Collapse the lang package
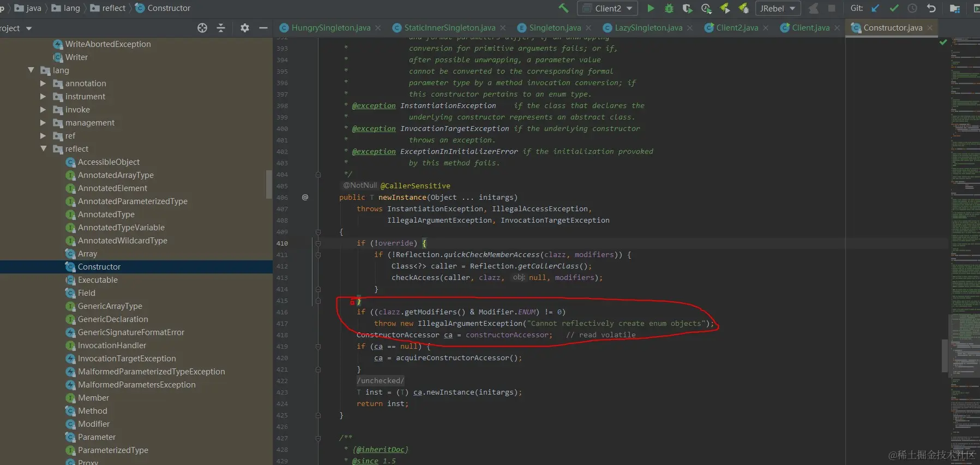The width and height of the screenshot is (980, 465). 31,70
